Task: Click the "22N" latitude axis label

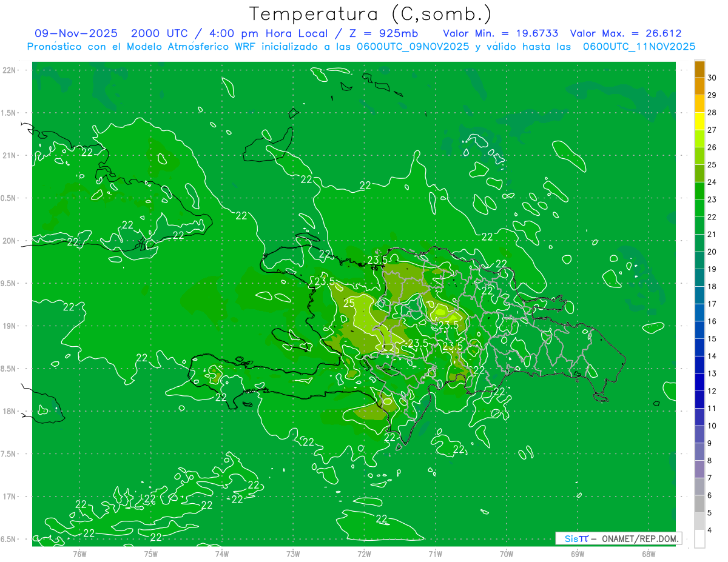Action: (10, 70)
